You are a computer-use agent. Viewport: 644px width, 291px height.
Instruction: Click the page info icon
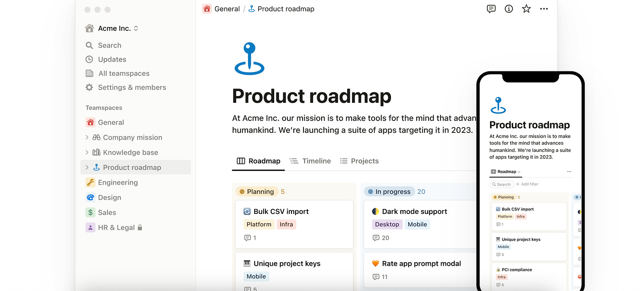[x=509, y=9]
